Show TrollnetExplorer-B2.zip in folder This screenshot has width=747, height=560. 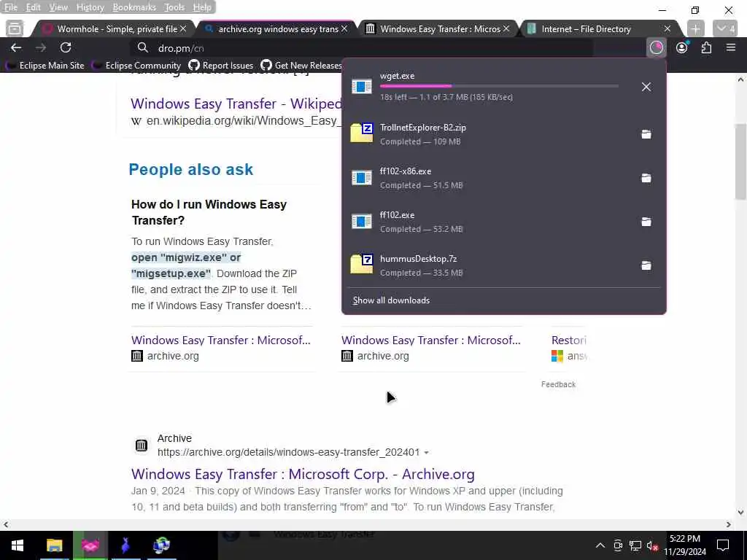click(646, 134)
